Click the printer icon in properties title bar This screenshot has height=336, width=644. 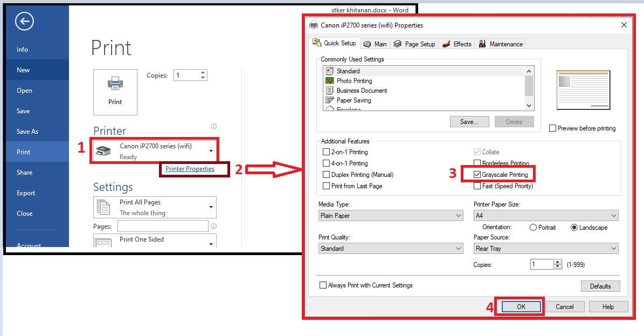point(314,25)
